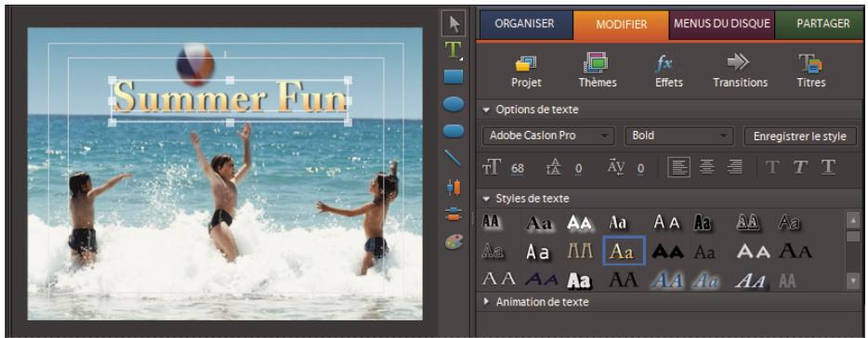This screenshot has width=868, height=338.
Task: Open the Transitions panel
Action: pyautogui.click(x=740, y=71)
